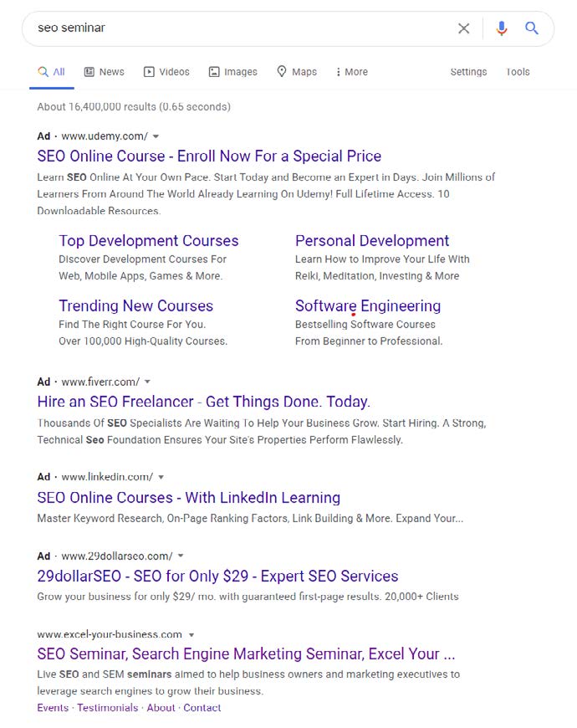Expand the fiverr.com ad options arrow
The image size is (577, 728).
pyautogui.click(x=147, y=382)
